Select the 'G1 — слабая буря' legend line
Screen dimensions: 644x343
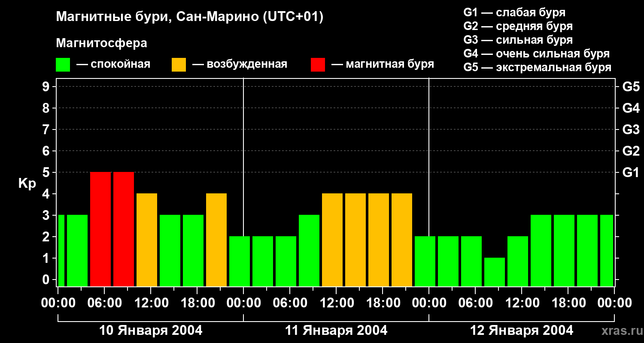point(514,12)
